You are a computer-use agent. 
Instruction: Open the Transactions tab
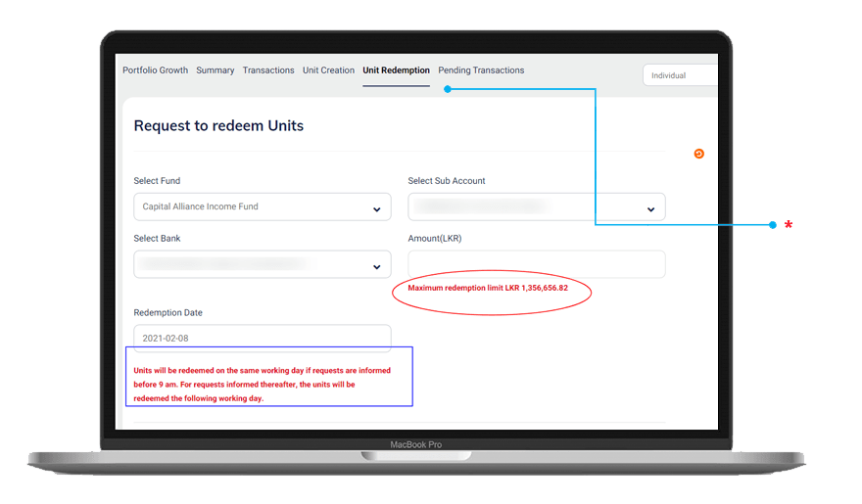[x=268, y=70]
